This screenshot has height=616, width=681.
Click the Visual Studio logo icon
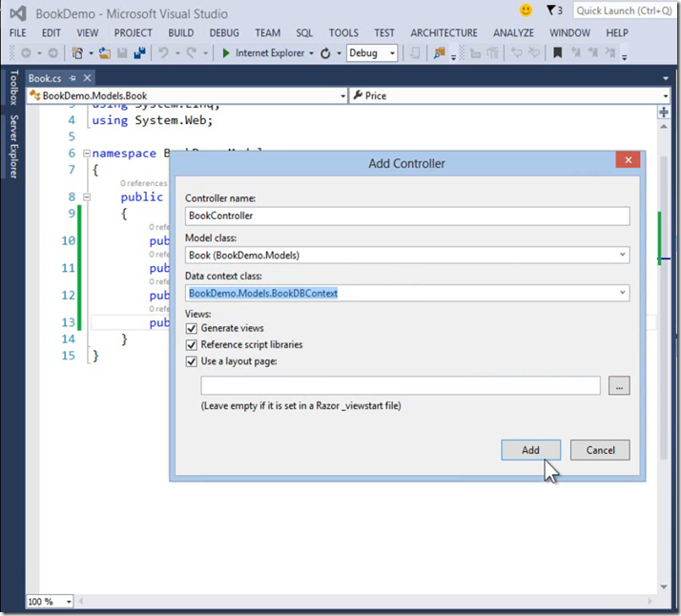coord(18,13)
